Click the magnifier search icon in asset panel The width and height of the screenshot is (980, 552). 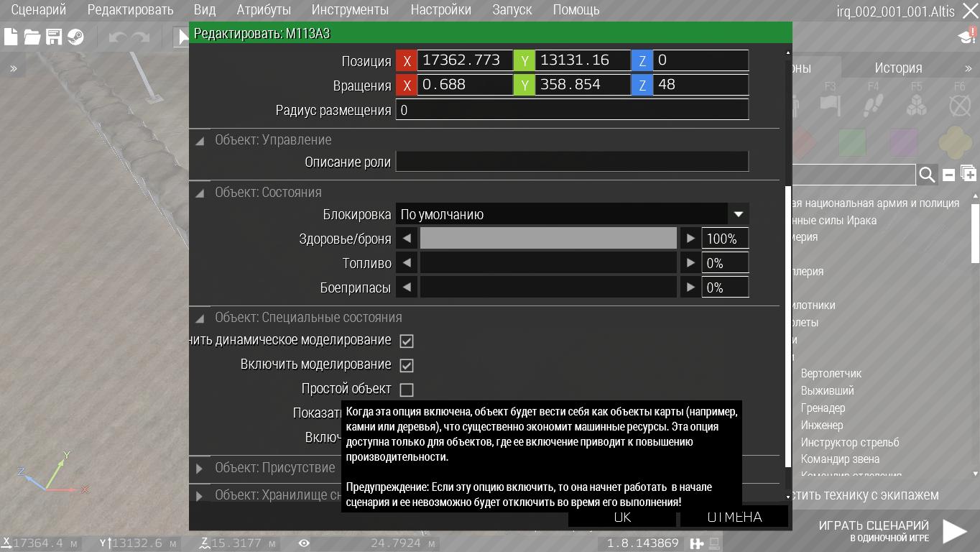click(x=927, y=175)
